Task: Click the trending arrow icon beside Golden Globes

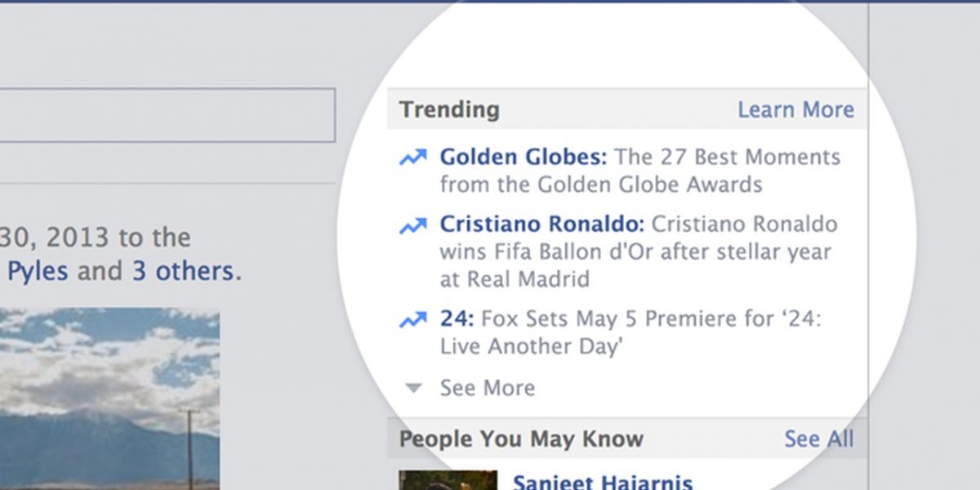Action: pos(413,157)
